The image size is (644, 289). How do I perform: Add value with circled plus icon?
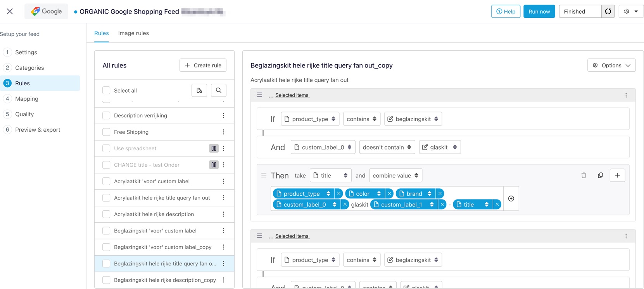(x=511, y=199)
